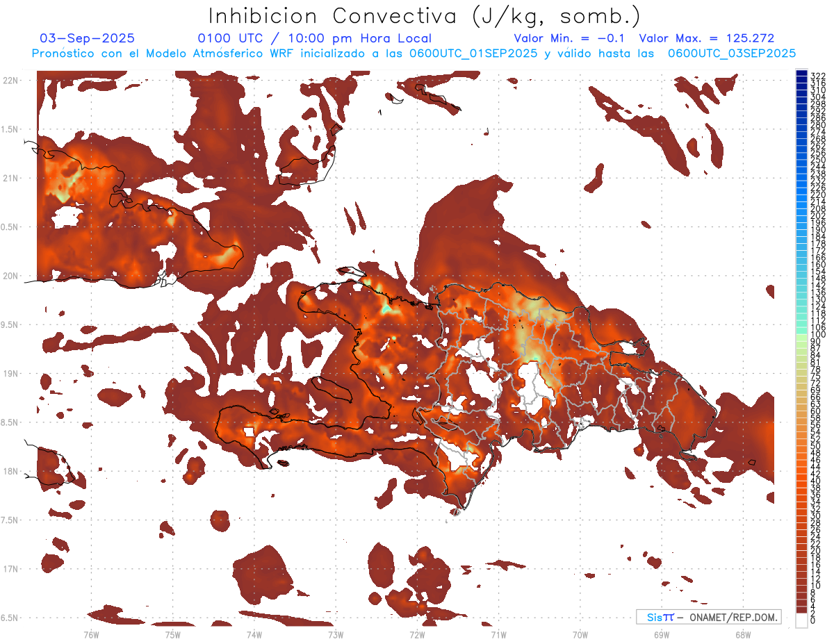Click the '74W' longitude label
The image size is (834, 644).
coord(254,634)
